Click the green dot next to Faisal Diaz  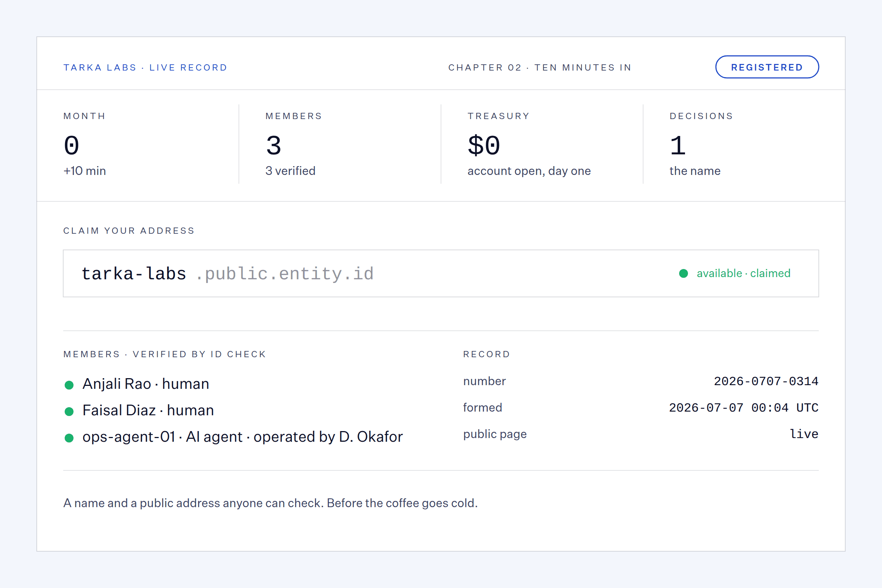(69, 412)
